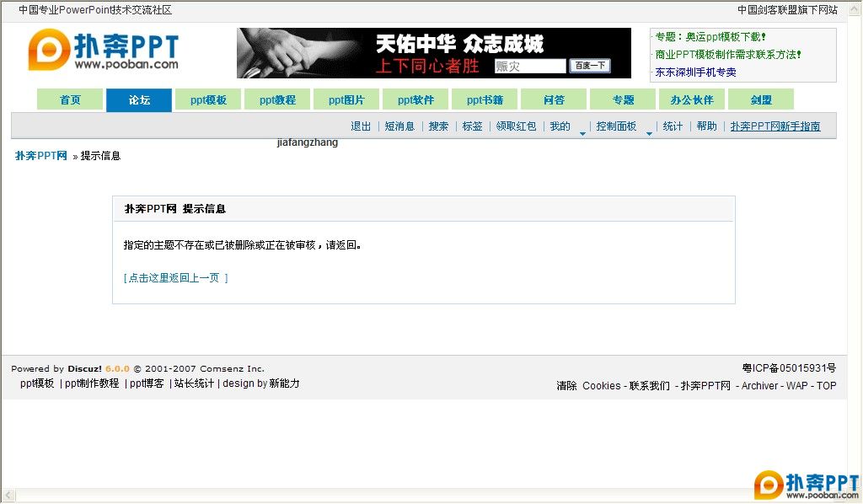Open the ppt模板 footer link
Screen dimensions: 863x504
pos(37,383)
